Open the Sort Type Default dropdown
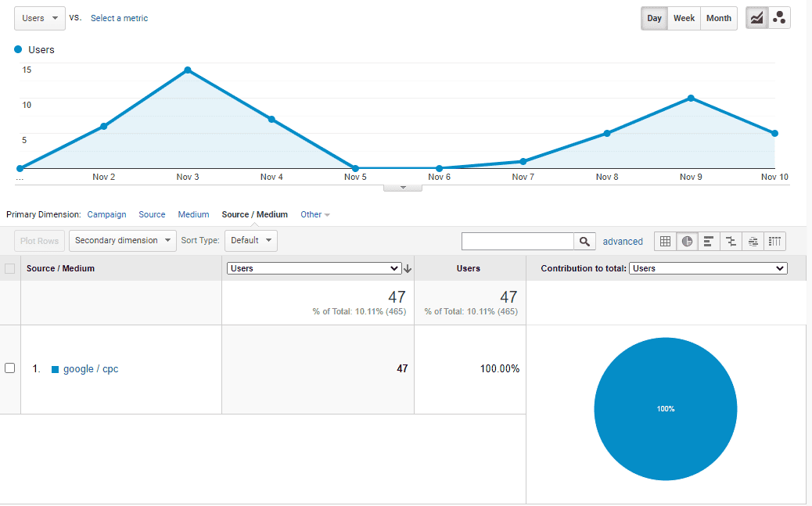The image size is (812, 506). (250, 241)
